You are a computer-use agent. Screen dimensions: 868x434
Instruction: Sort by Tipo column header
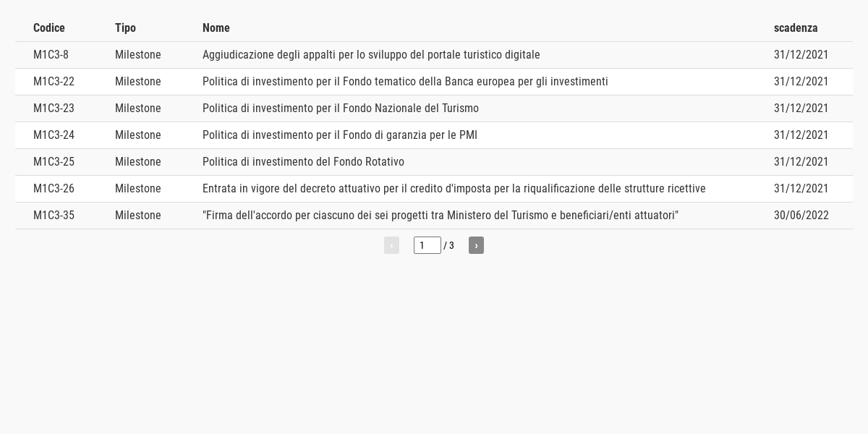[125, 28]
